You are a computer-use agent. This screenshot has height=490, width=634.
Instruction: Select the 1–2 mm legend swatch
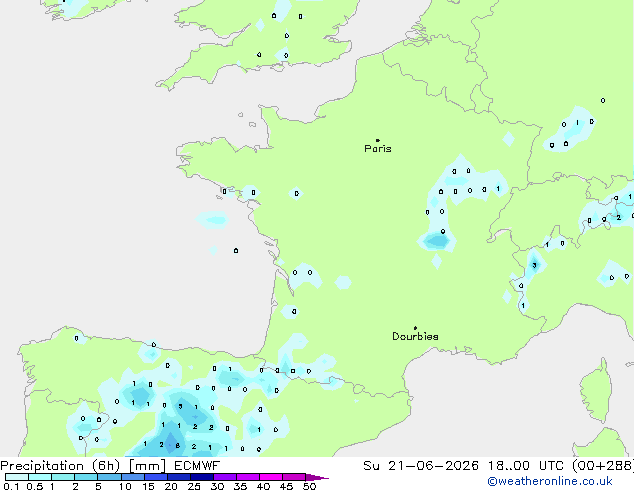63,477
